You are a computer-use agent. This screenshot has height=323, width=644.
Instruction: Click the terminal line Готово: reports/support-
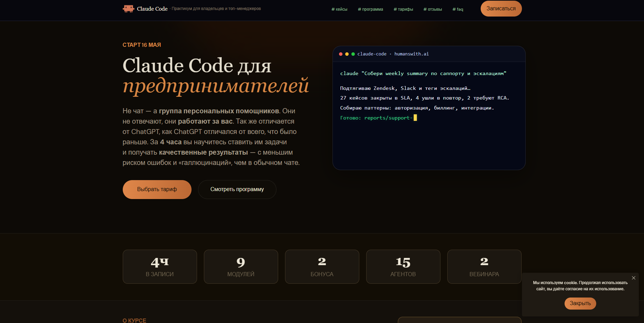pyautogui.click(x=378, y=118)
